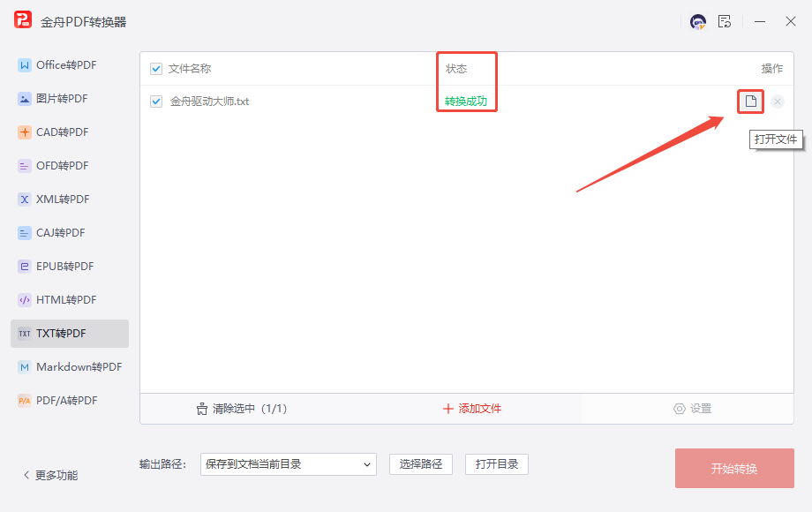Click the back chevron beside 更多功能
Screen dimensions: 812x512
click(x=26, y=475)
